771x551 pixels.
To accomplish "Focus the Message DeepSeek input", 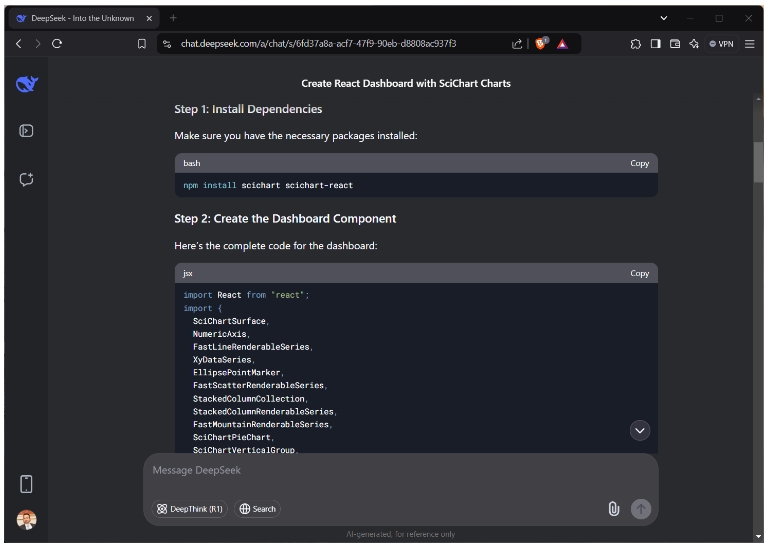I will 400,470.
